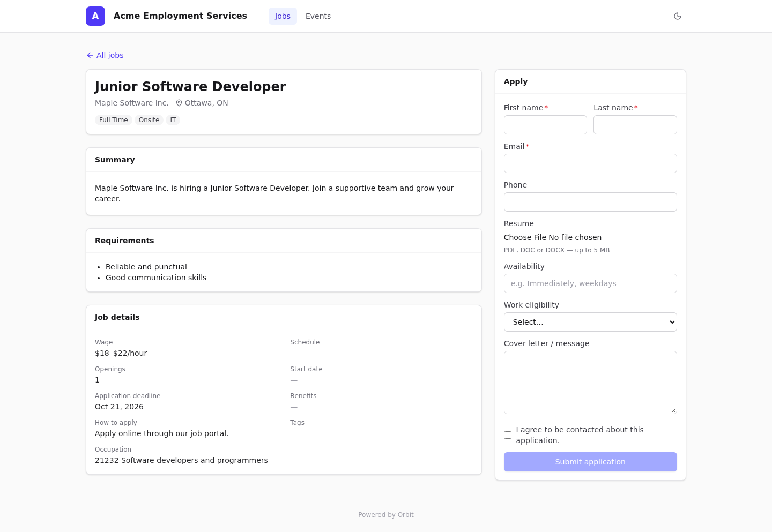Click the $18–$22/hour wage value
Screen dimensions: 772x532
point(121,353)
